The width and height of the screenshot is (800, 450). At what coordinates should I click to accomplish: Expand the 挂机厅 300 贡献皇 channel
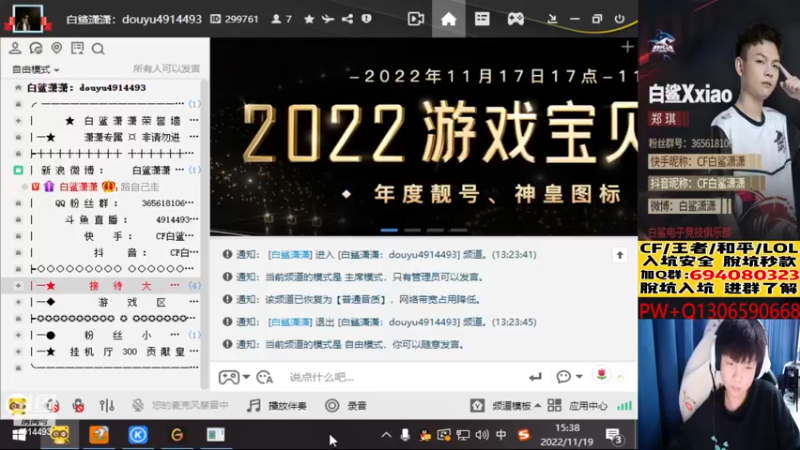click(18, 352)
